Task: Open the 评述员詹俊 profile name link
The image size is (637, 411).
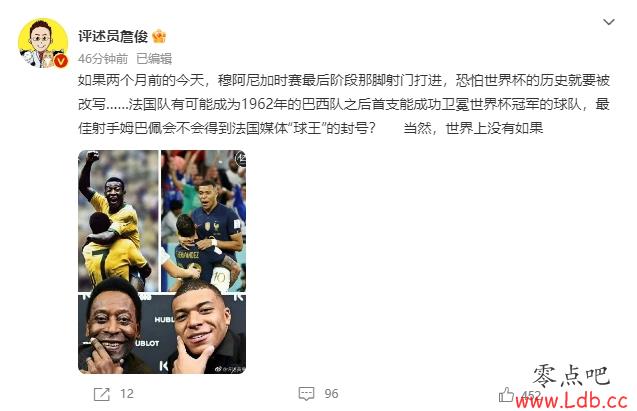Action: click(113, 37)
